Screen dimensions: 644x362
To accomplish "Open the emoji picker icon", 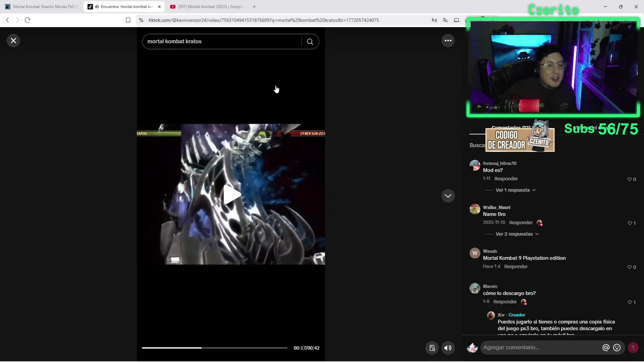I will pos(617,347).
